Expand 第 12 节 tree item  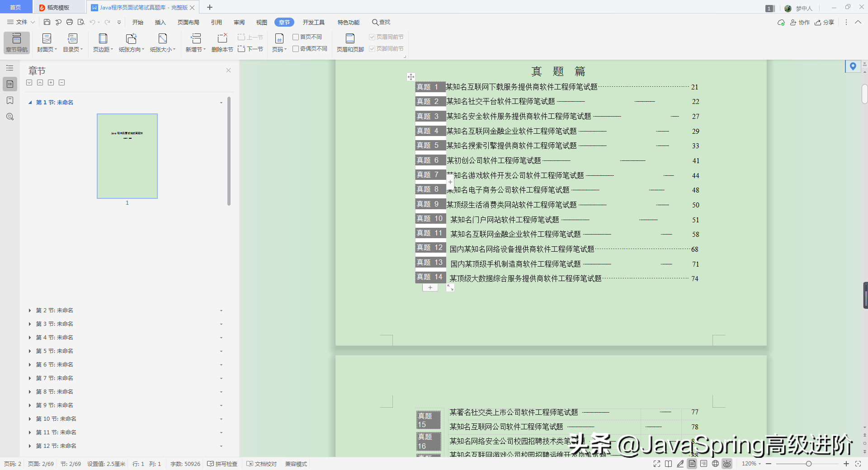coord(30,446)
